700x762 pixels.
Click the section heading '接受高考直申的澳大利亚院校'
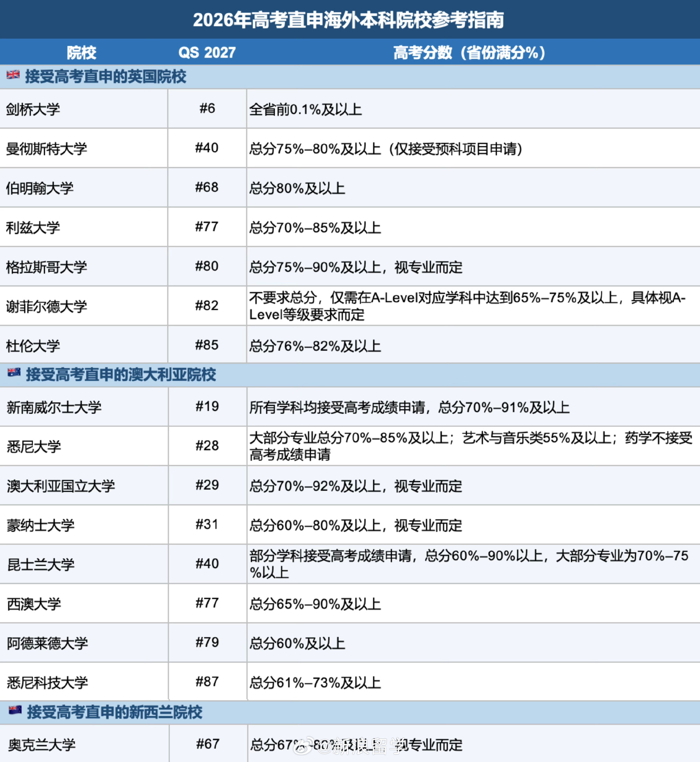(x=121, y=375)
